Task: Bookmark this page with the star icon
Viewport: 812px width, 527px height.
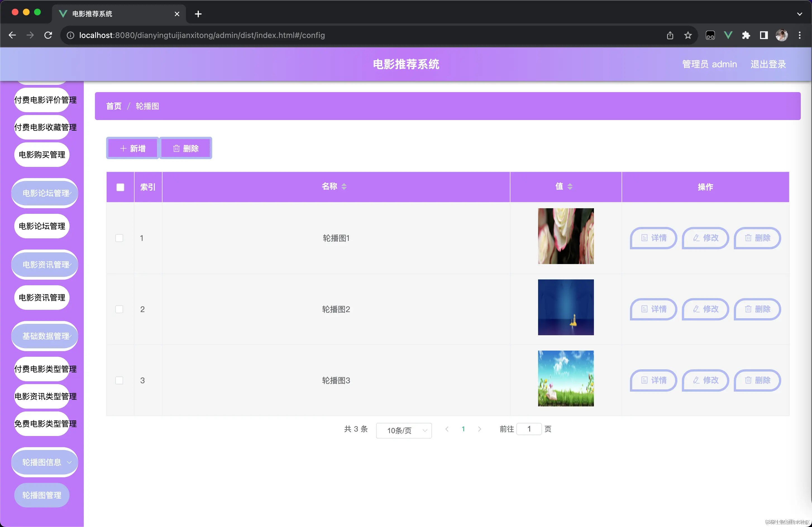Action: [688, 35]
